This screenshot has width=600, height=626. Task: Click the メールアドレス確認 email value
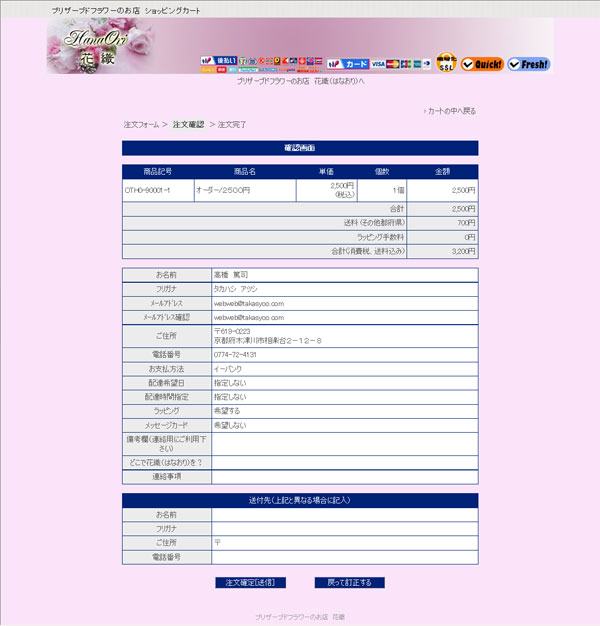click(x=249, y=317)
